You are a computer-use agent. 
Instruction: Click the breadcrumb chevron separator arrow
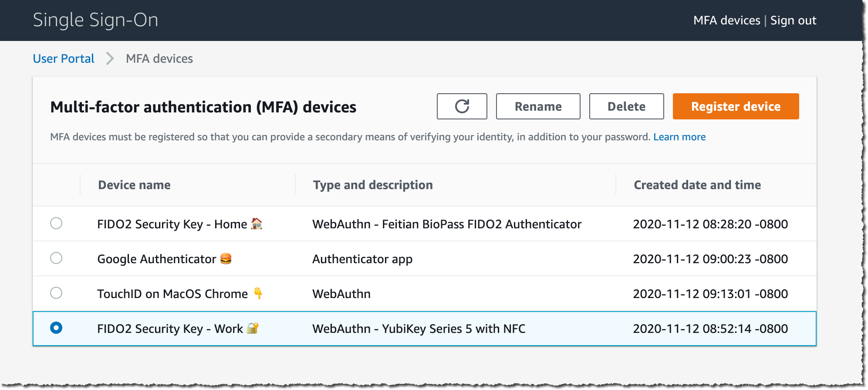(x=110, y=58)
